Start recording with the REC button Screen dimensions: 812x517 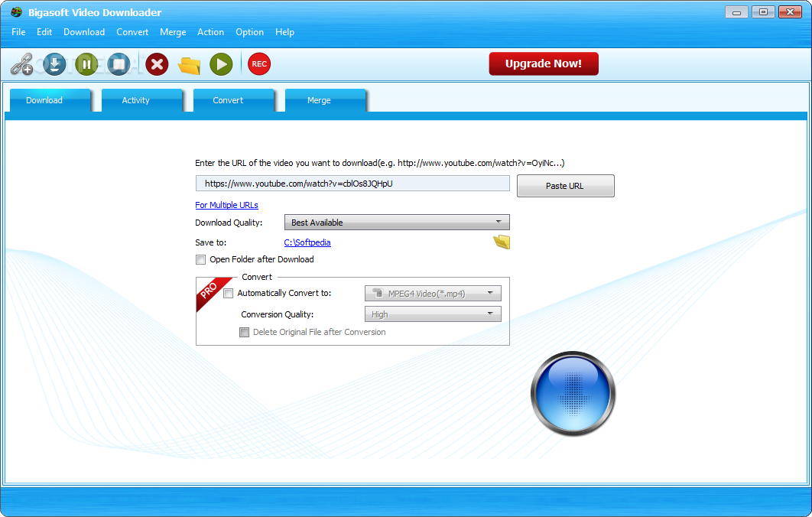point(259,64)
